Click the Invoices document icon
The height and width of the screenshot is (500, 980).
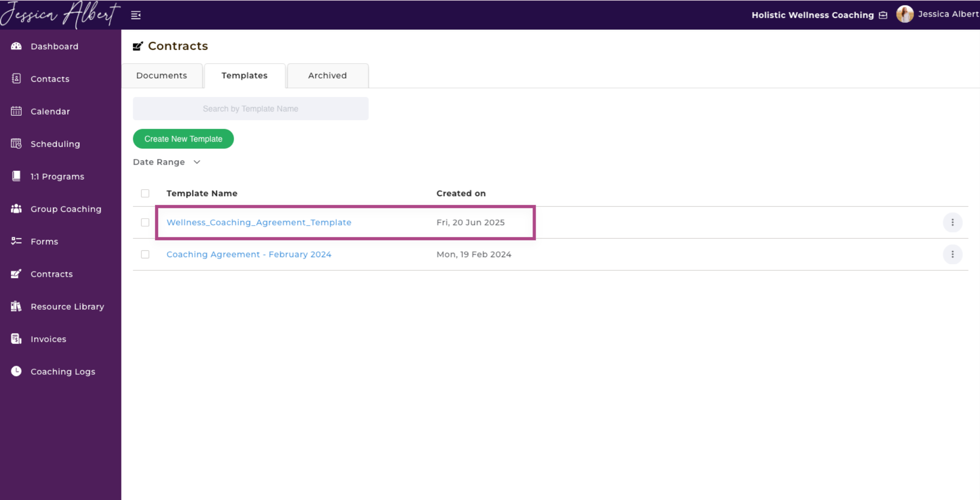click(x=16, y=339)
